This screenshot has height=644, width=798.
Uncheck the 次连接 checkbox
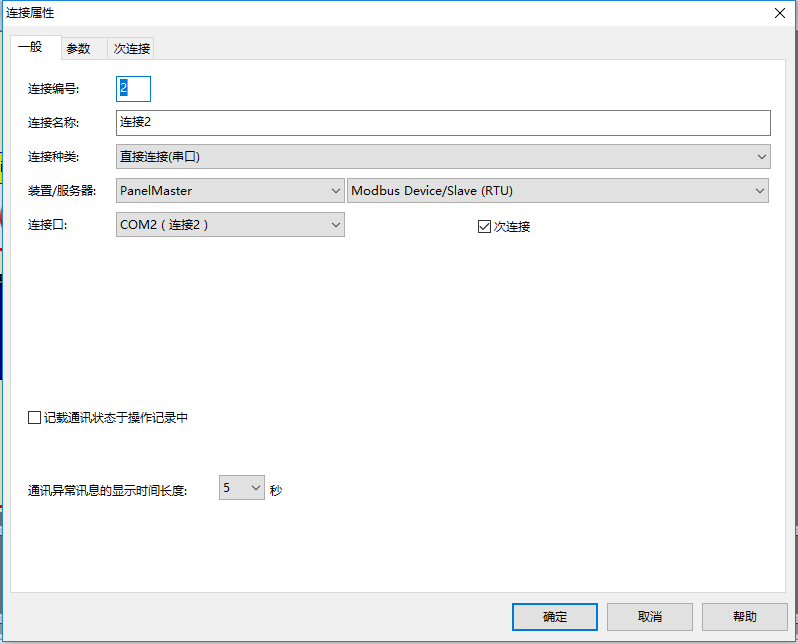coord(485,227)
